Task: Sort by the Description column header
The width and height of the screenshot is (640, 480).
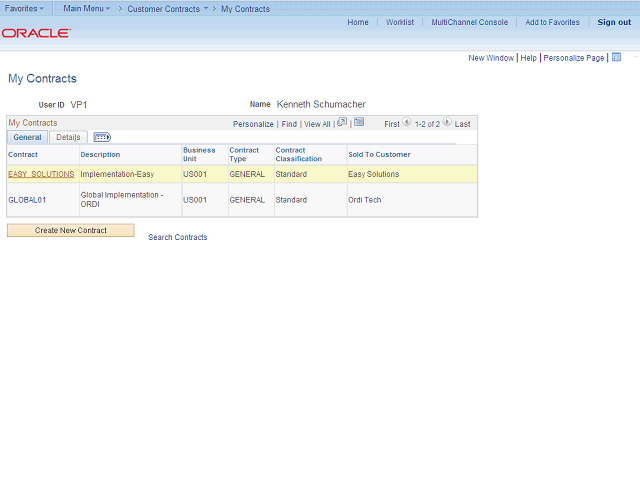Action: [x=100, y=155]
